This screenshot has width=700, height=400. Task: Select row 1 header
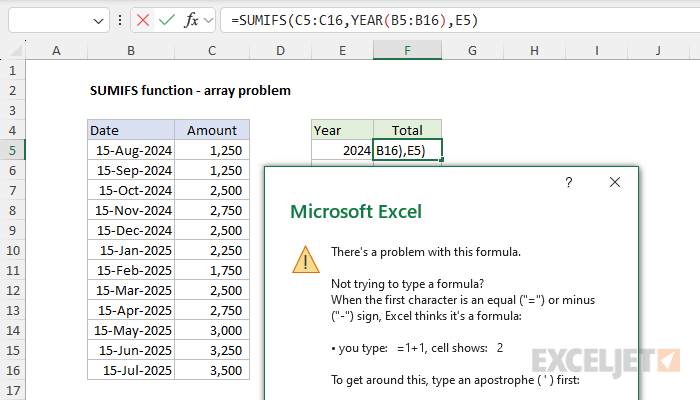[x=12, y=71]
